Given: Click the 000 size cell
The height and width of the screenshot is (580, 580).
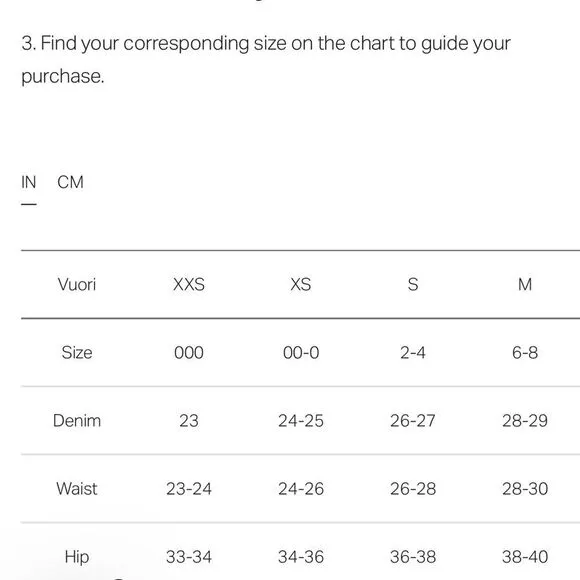Looking at the screenshot, I should 189,353.
